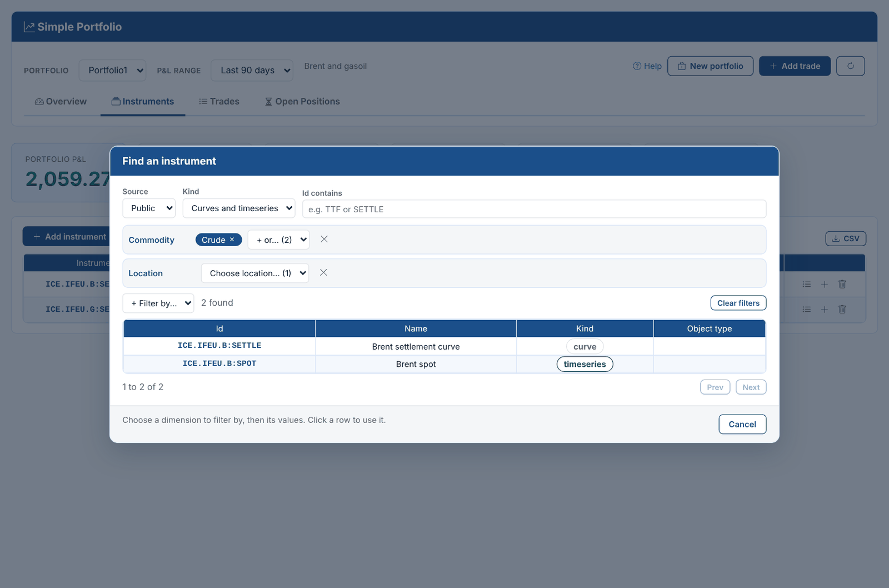Click Clear filters button
The image size is (889, 588).
pos(738,303)
